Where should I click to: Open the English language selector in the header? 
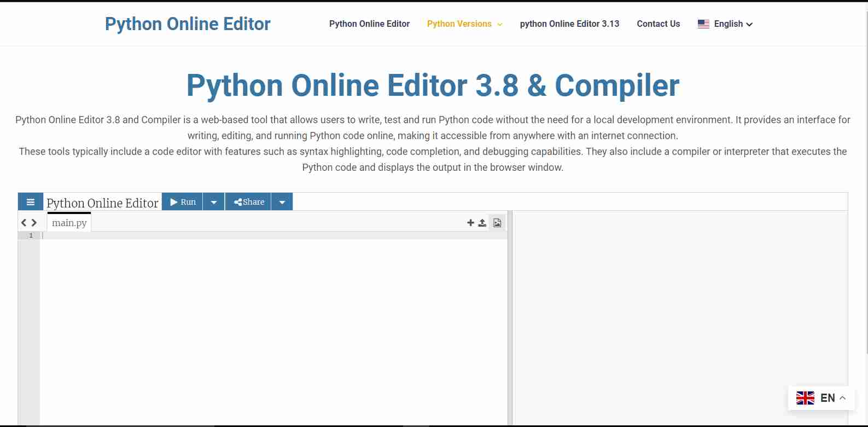[x=725, y=24]
